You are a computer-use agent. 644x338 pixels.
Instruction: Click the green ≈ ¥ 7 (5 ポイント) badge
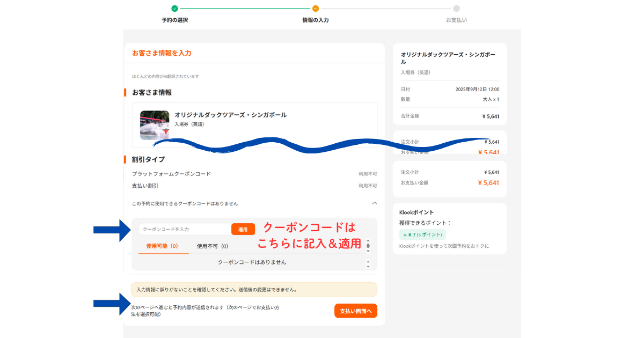click(x=422, y=234)
